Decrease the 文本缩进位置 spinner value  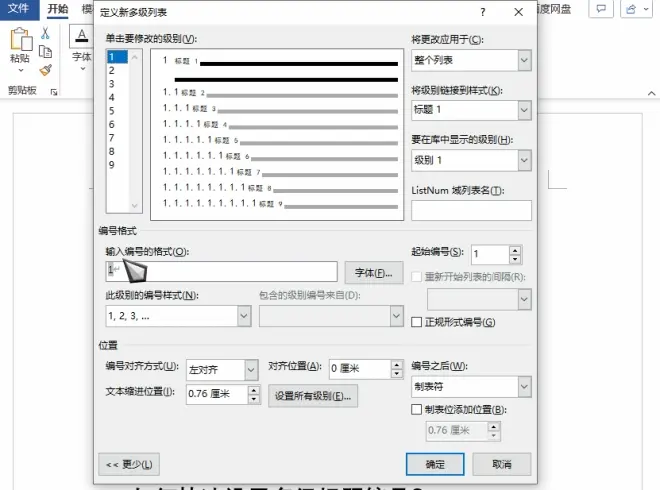[253, 399]
